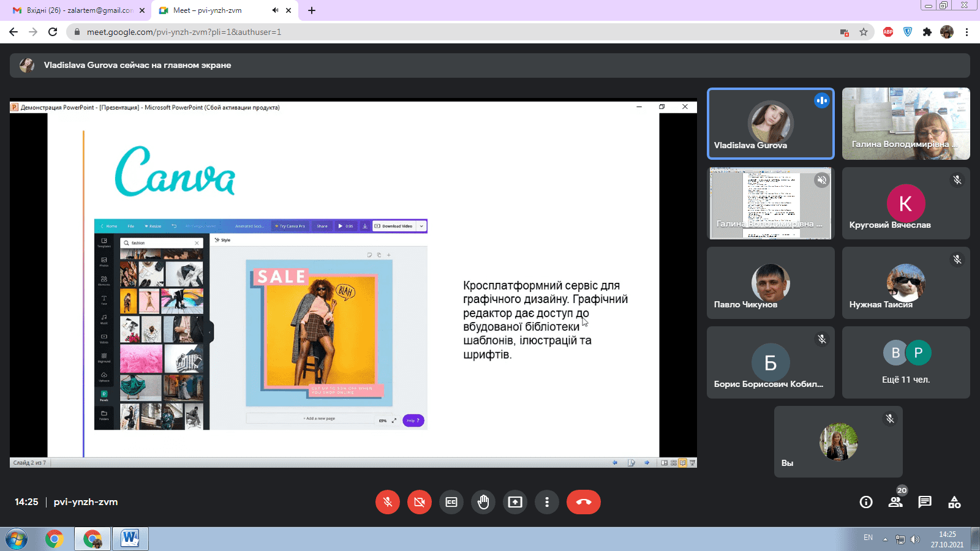Show everyone participants panel icon
The width and height of the screenshot is (980, 551).
click(895, 502)
